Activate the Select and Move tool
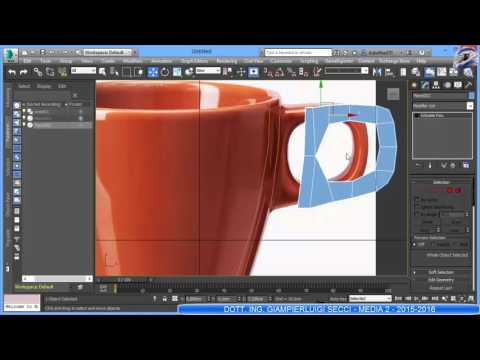The image size is (480, 360). (153, 72)
